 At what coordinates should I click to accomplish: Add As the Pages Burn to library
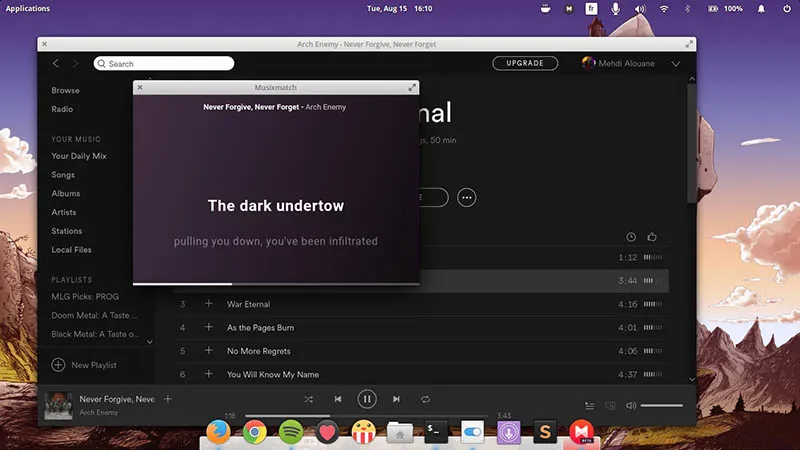click(209, 327)
